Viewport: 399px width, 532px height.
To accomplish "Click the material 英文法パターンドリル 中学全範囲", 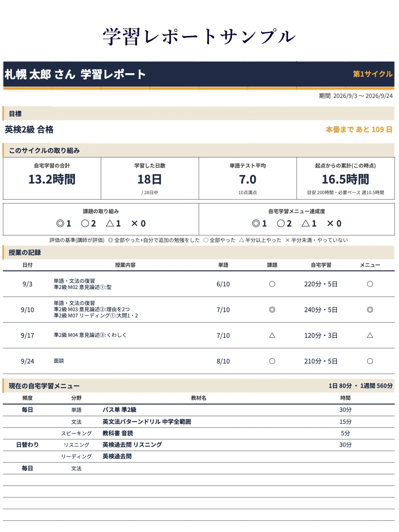I will tap(147, 422).
